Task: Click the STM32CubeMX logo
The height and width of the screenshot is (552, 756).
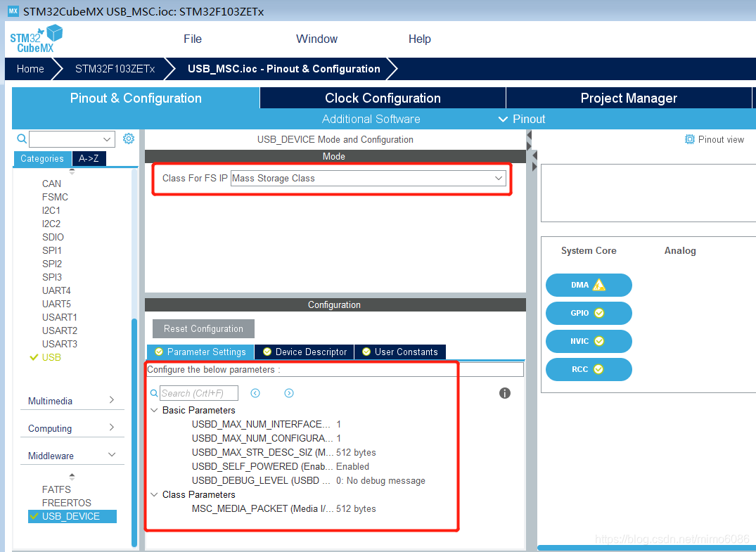Action: 36,39
